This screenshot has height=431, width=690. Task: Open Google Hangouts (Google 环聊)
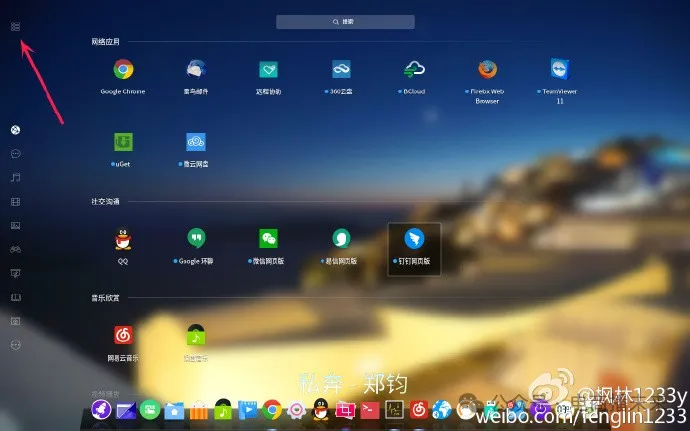[x=196, y=239]
